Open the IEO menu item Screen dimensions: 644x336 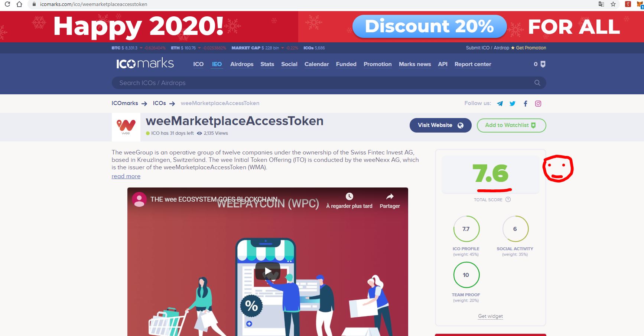click(217, 64)
